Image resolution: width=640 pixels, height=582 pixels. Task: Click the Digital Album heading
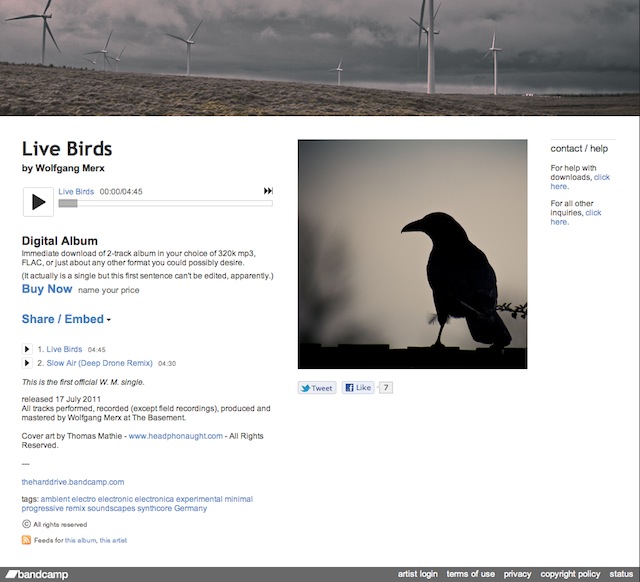click(x=60, y=241)
